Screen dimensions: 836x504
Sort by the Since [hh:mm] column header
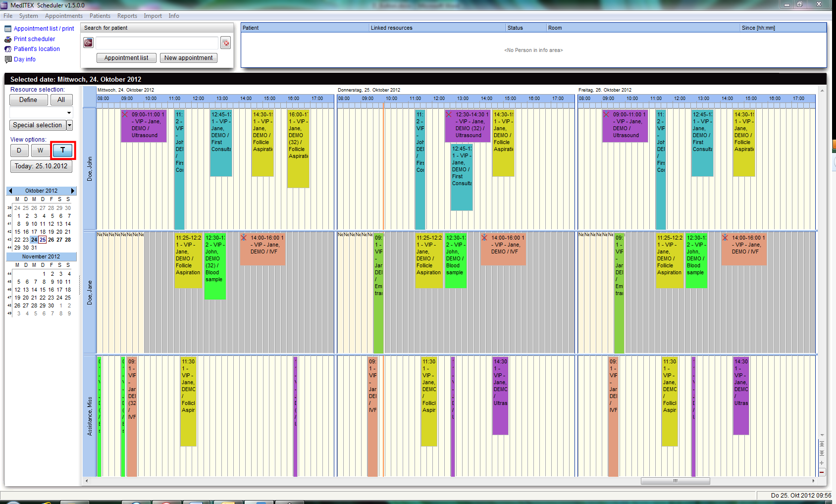click(x=783, y=28)
